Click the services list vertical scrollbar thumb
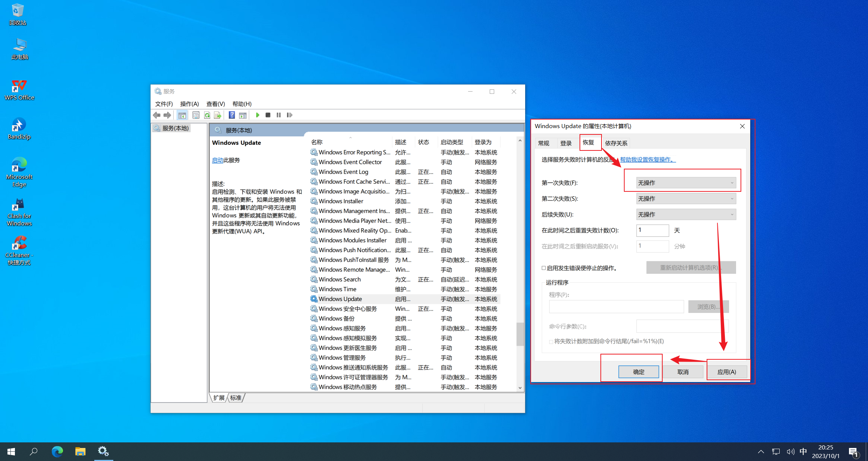The image size is (868, 461). coord(520,334)
